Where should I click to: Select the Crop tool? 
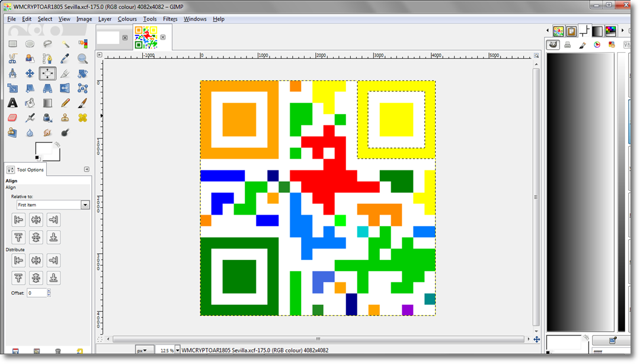[x=65, y=73]
